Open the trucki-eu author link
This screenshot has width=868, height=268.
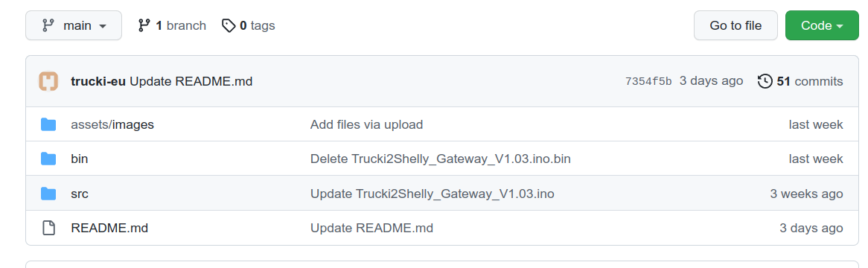pos(99,82)
